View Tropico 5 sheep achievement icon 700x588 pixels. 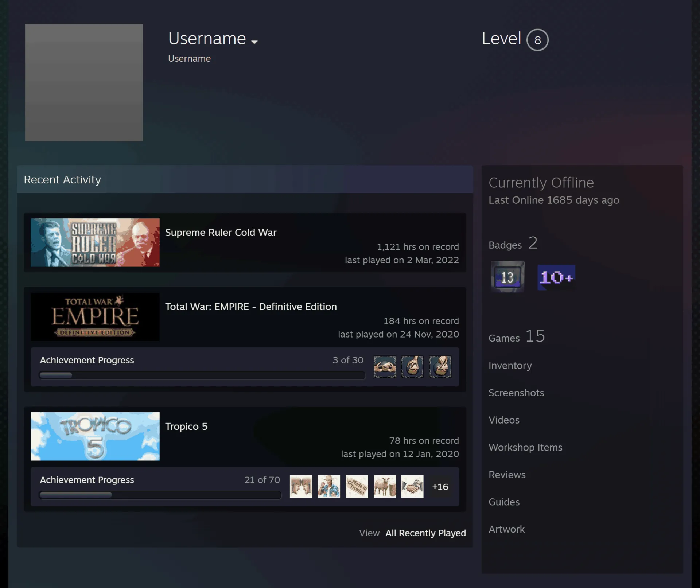point(385,486)
